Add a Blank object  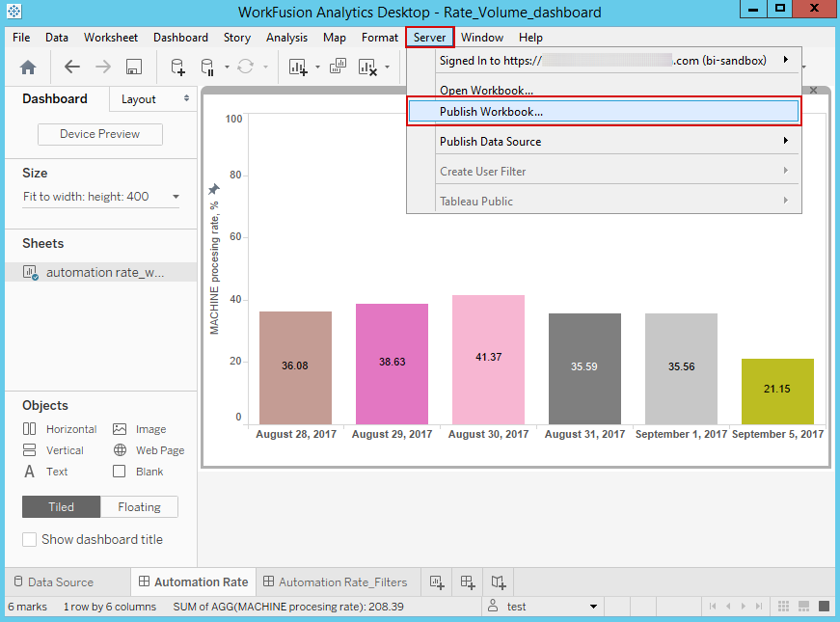[x=138, y=472]
